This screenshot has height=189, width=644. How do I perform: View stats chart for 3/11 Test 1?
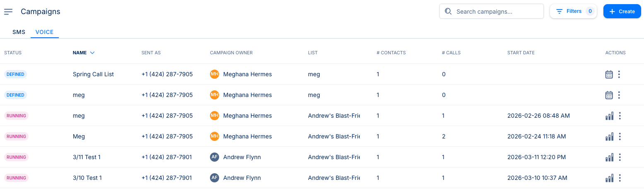[x=609, y=157]
